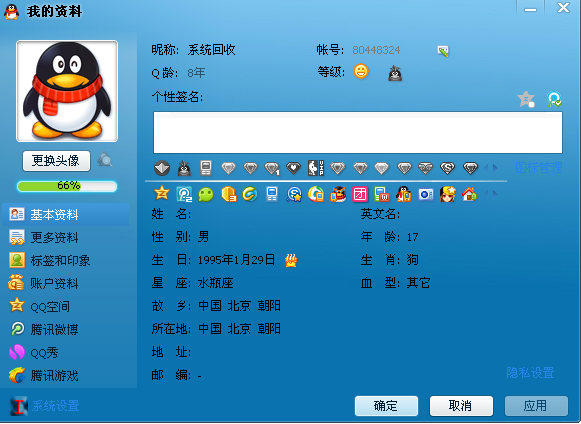Click the grey penguin badge in the badge row
581x424 pixels.
coord(184,168)
